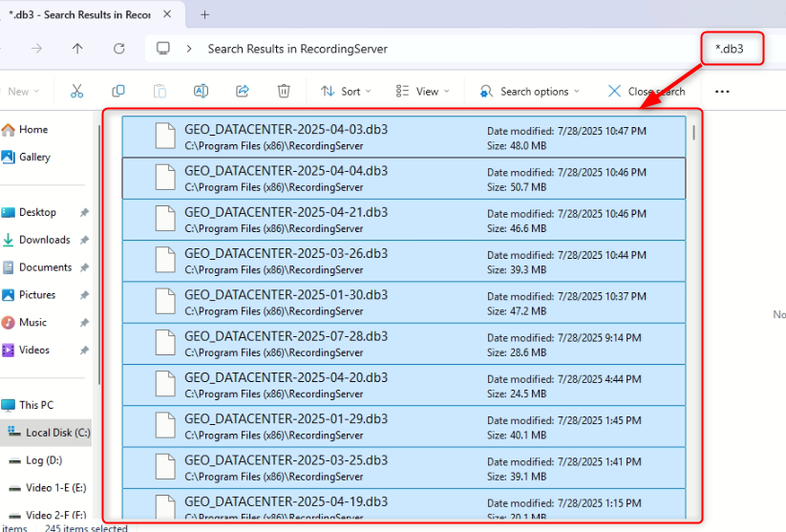786x532 pixels.
Task: Refresh the search results
Action: click(x=118, y=49)
